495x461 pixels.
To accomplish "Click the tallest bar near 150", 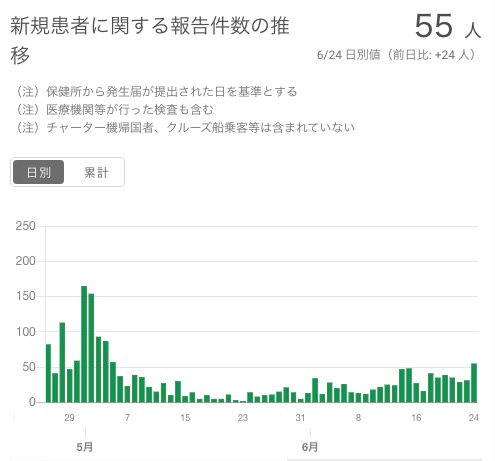I will pyautogui.click(x=84, y=344).
